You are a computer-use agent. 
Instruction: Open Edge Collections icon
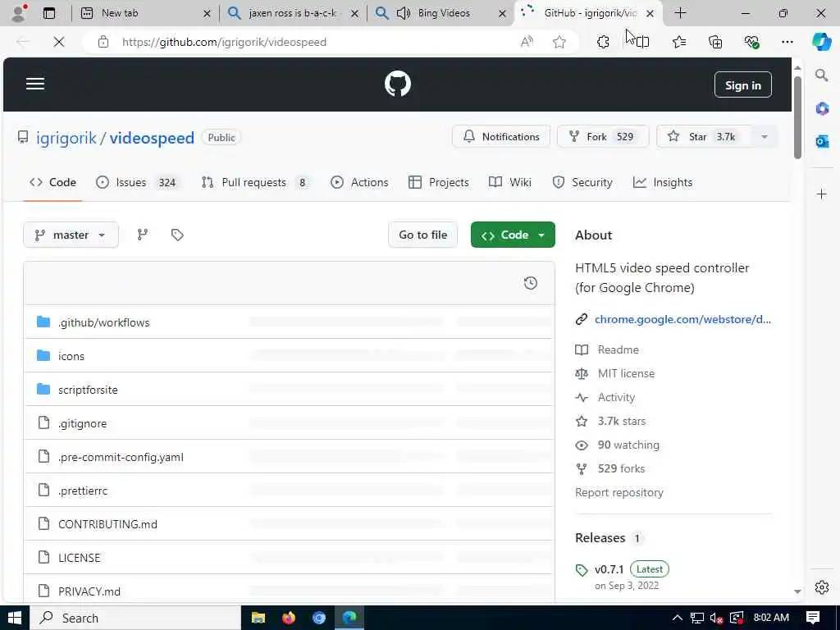click(715, 42)
